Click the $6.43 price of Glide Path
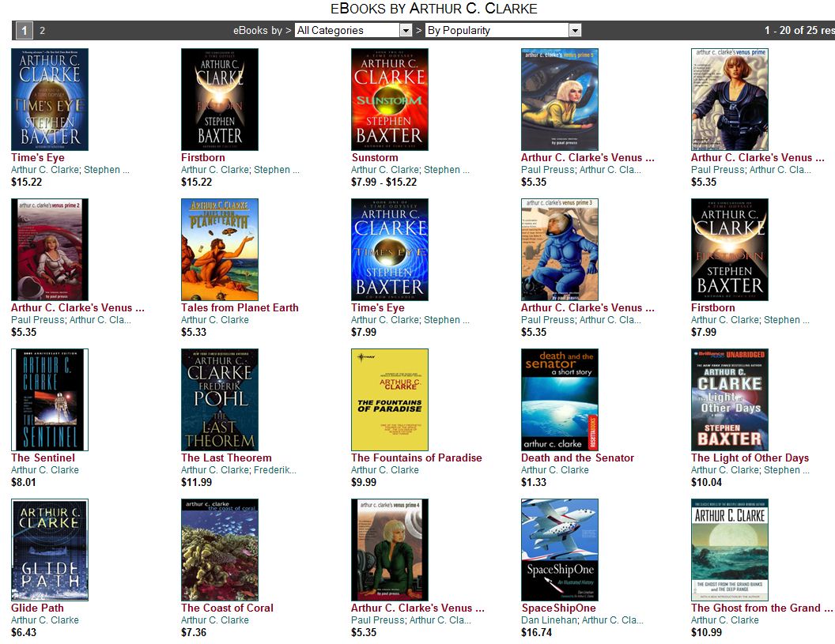835x644 pixels. [24, 632]
